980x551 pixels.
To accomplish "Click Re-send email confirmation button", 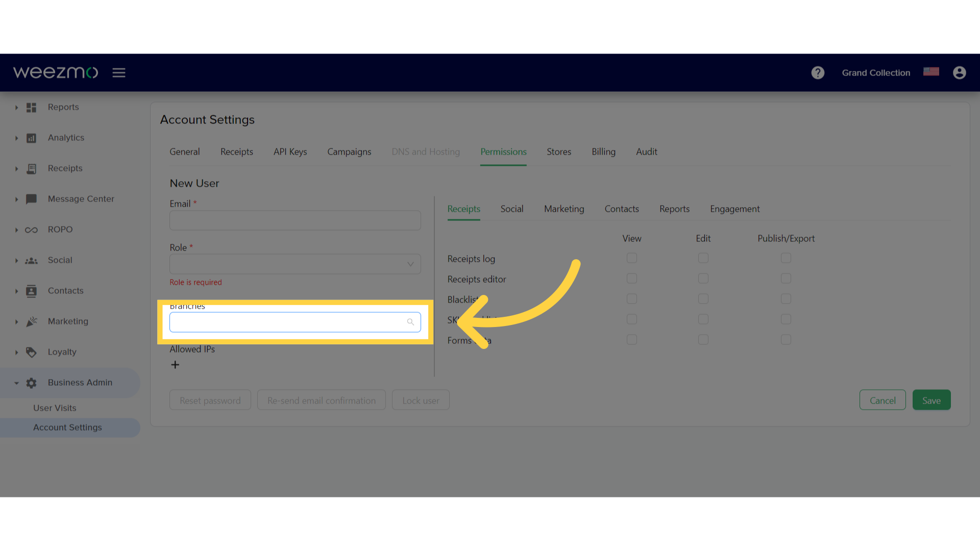I will click(322, 400).
